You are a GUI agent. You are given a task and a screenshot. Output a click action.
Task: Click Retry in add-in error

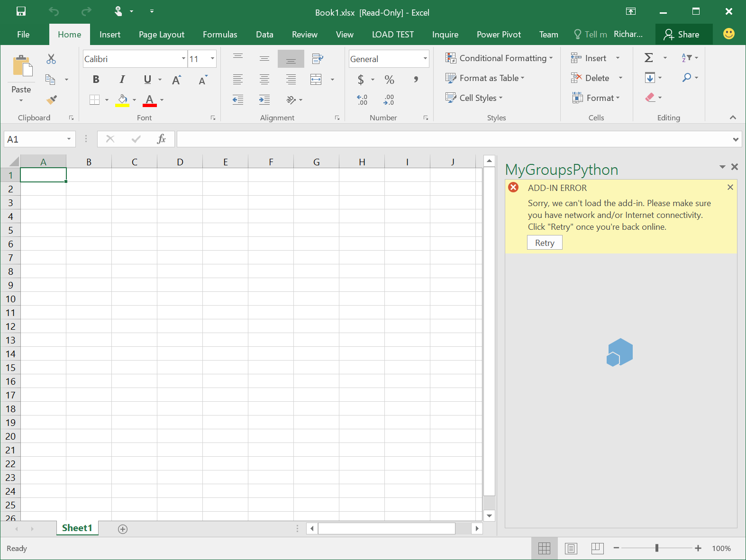tap(545, 243)
